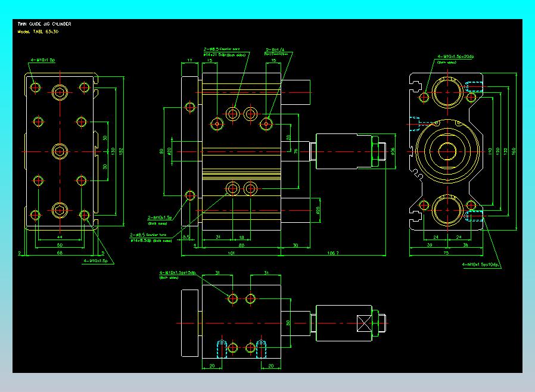
Task: Select the 160 height dimension on the right view
Action: (514, 151)
